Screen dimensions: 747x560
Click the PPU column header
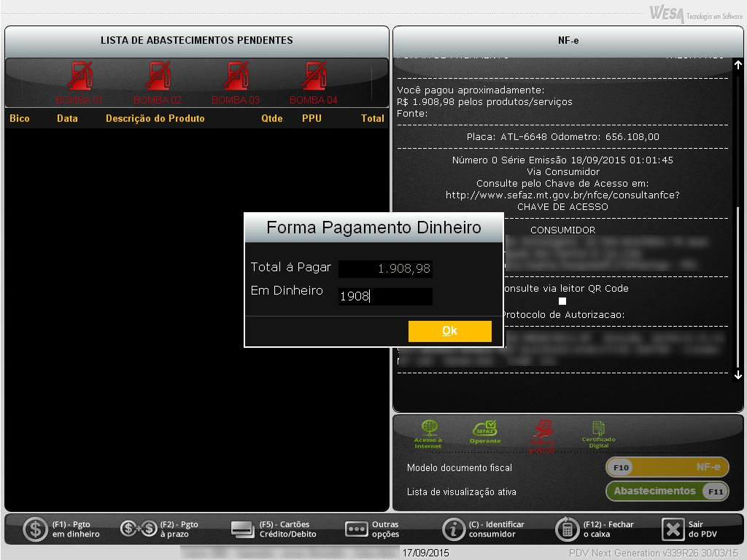(x=311, y=118)
